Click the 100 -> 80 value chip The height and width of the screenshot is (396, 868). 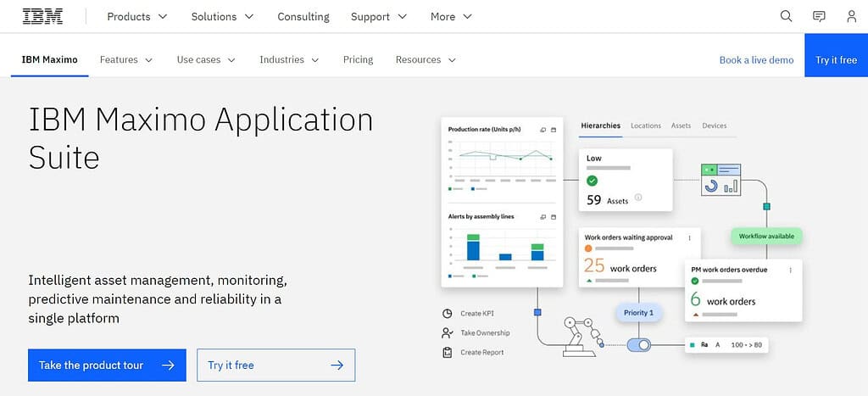coord(726,345)
